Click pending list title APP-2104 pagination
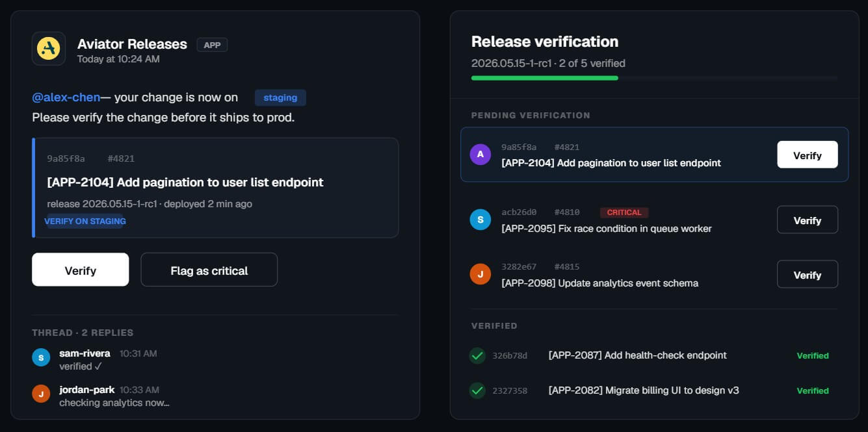868x432 pixels. (x=611, y=163)
